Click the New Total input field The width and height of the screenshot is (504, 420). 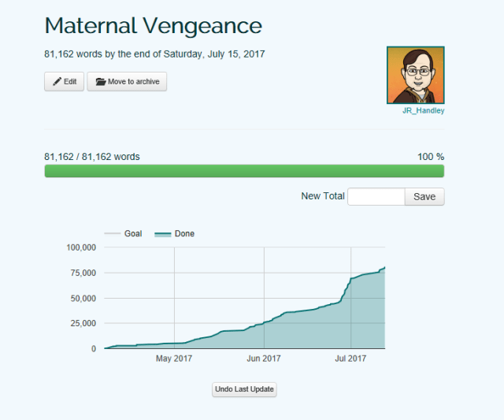click(376, 196)
